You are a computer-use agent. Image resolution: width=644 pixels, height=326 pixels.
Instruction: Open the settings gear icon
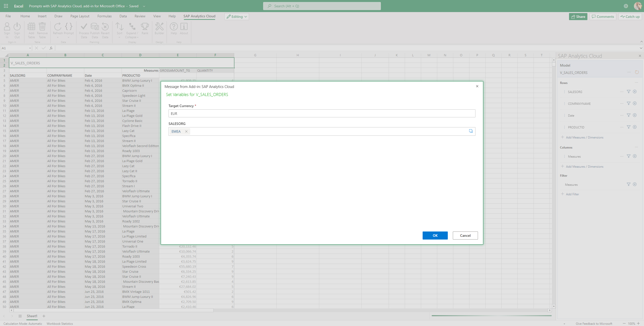tap(626, 6)
